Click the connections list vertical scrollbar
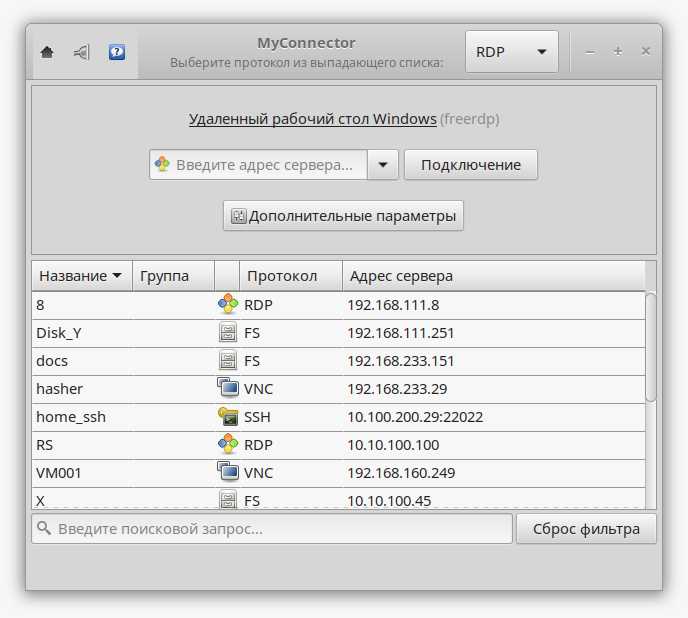 point(651,347)
